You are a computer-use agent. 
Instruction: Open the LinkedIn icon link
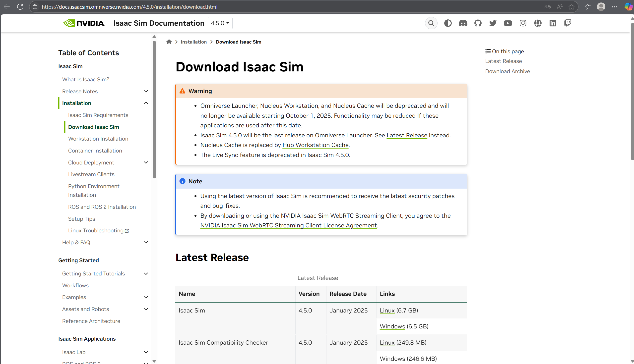click(553, 23)
